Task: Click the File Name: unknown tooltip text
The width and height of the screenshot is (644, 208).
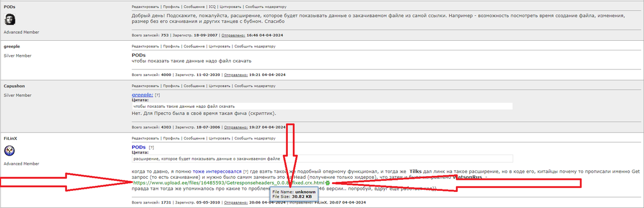Action: pyautogui.click(x=294, y=192)
